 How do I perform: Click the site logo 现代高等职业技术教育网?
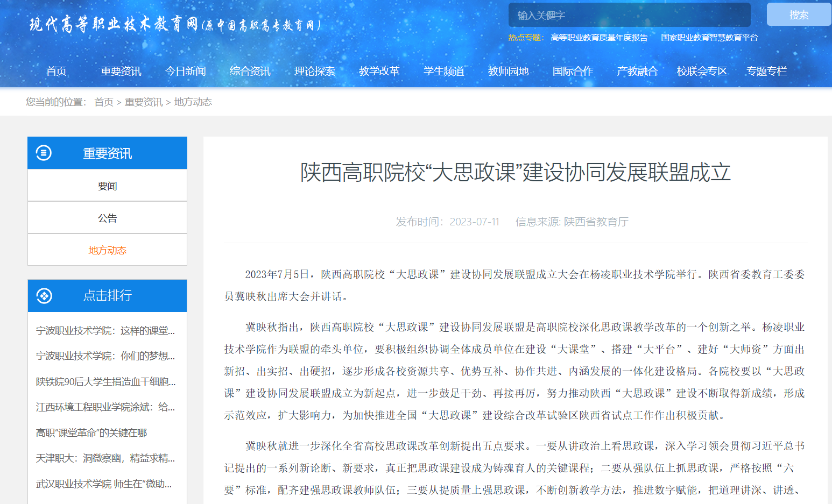coord(175,25)
